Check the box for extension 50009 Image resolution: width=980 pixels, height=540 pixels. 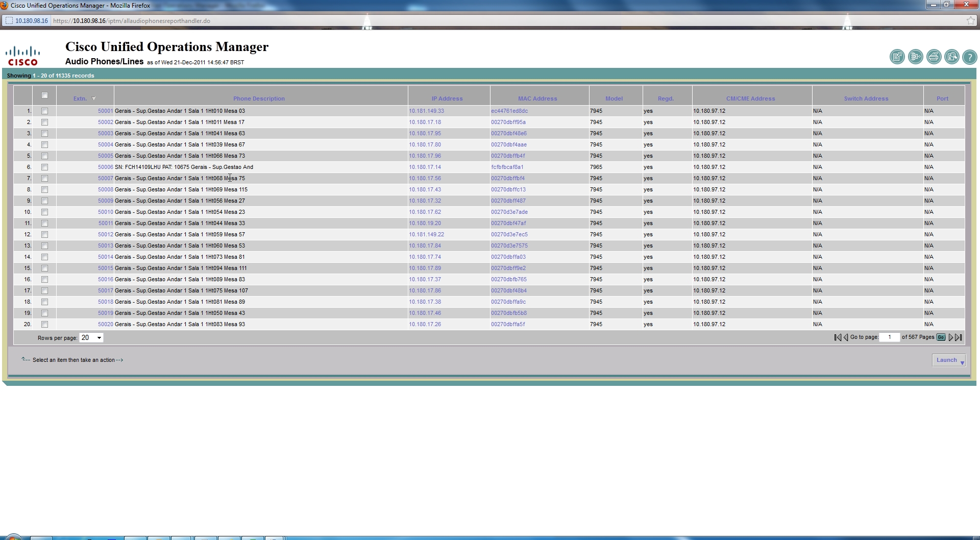tap(44, 201)
